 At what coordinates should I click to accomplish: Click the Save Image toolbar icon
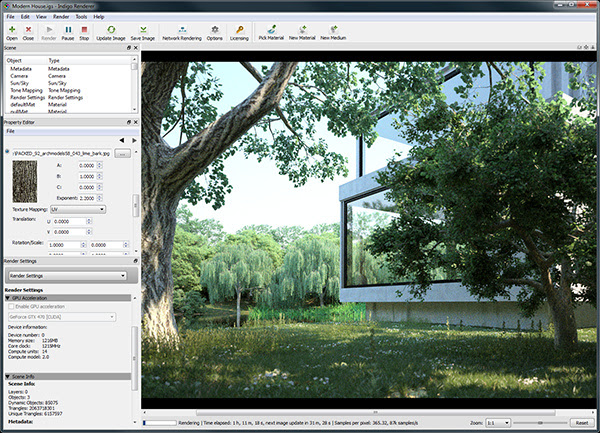143,33
